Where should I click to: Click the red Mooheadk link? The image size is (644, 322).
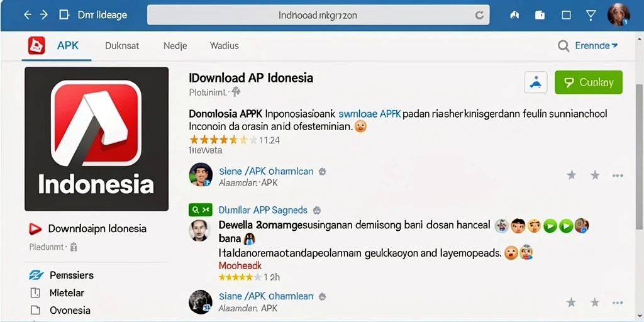(x=240, y=265)
